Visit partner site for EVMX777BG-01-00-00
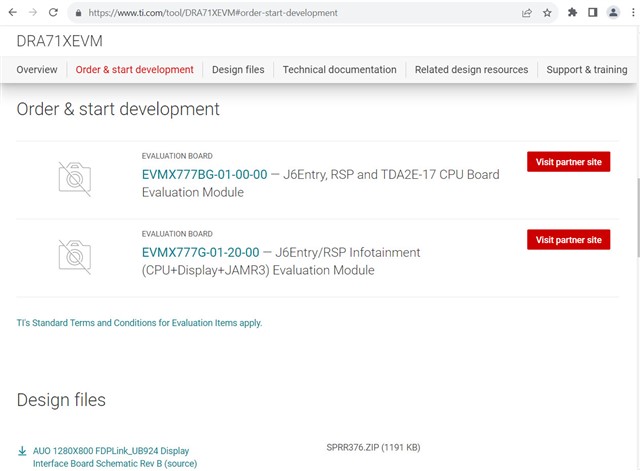 [x=569, y=162]
